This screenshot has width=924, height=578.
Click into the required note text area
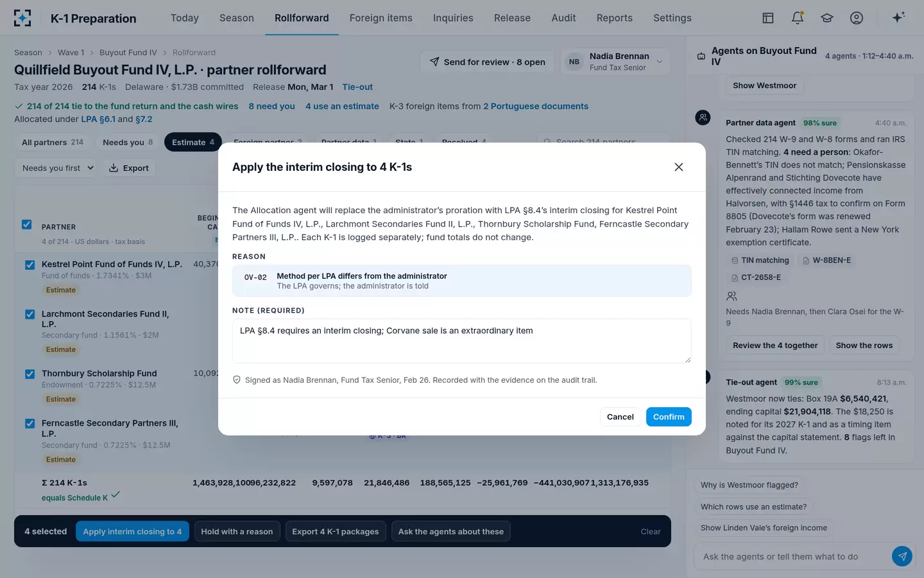(461, 341)
